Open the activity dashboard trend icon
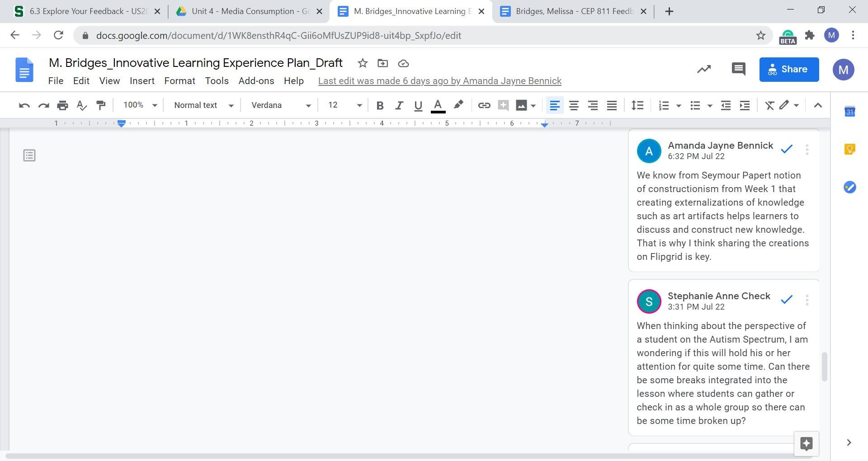Screen dimensions: 868x461 pyautogui.click(x=704, y=69)
